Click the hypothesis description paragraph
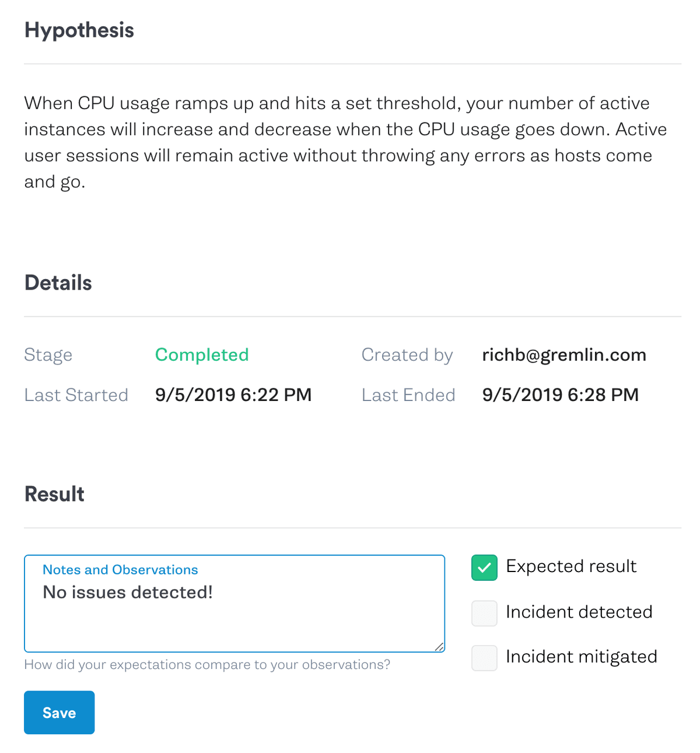This screenshot has height=753, width=700. pos(345,142)
